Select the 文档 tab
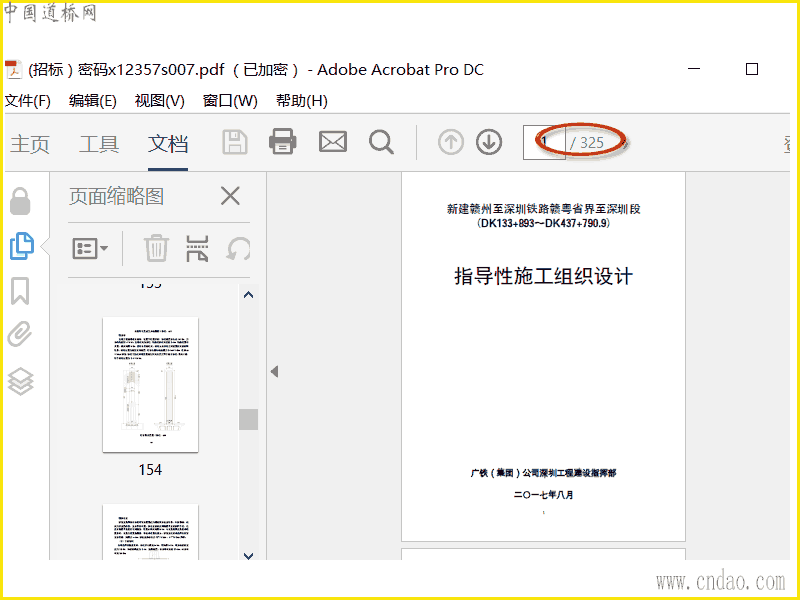Screen dimensions: 800x600 (x=168, y=144)
